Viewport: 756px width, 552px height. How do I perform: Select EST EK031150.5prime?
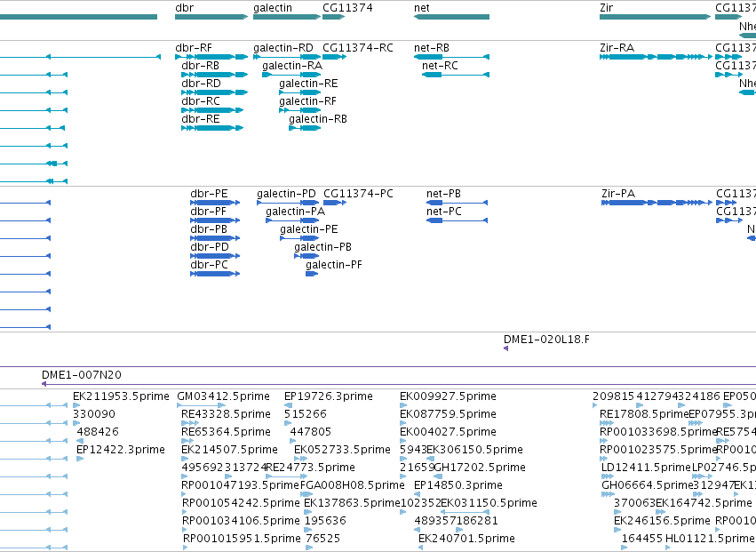point(466,512)
